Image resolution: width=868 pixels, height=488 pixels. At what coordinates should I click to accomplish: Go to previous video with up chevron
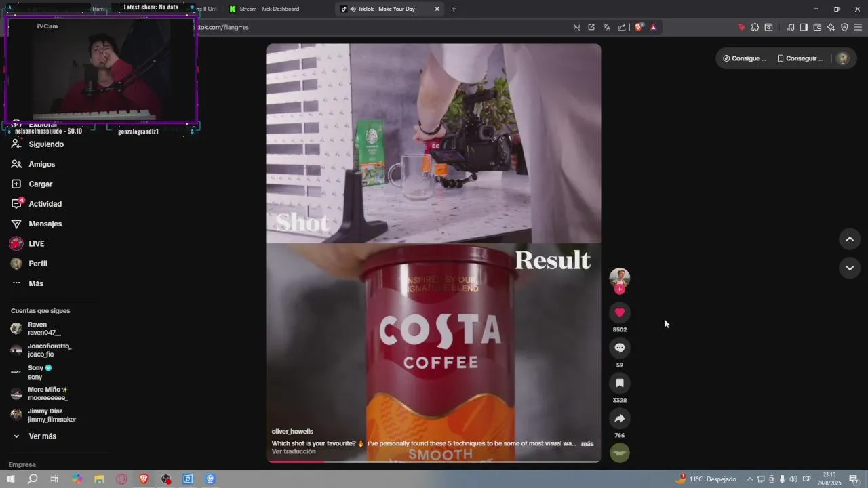(x=850, y=239)
